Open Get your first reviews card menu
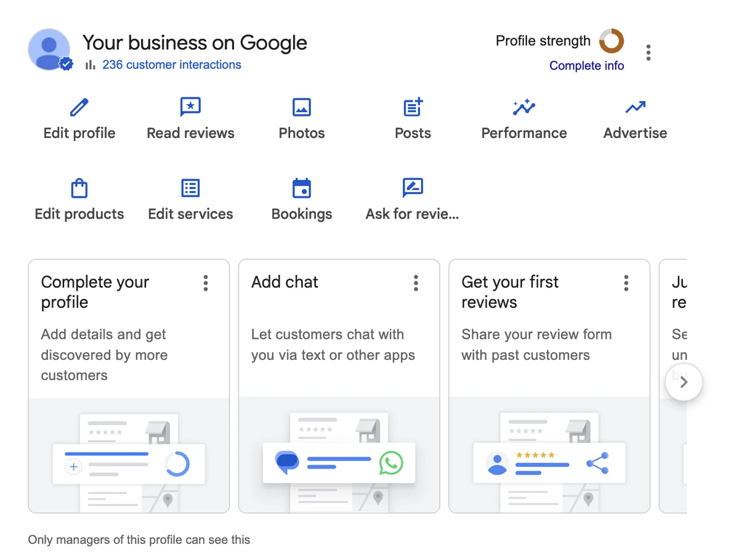739x560 pixels. [x=626, y=283]
